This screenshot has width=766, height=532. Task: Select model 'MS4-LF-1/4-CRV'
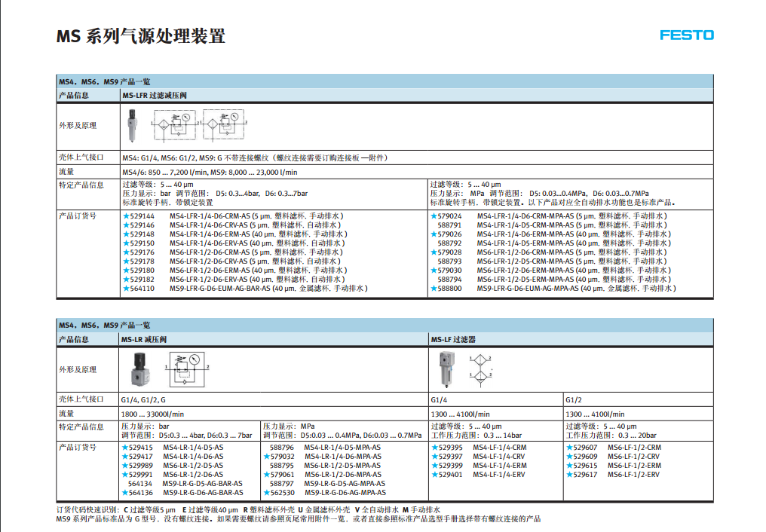(499, 457)
